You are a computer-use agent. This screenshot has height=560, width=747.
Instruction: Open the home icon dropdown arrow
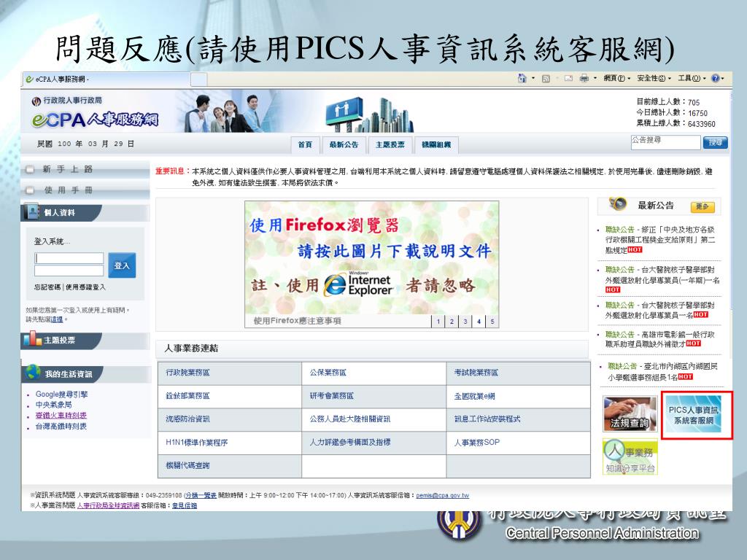click(x=533, y=79)
